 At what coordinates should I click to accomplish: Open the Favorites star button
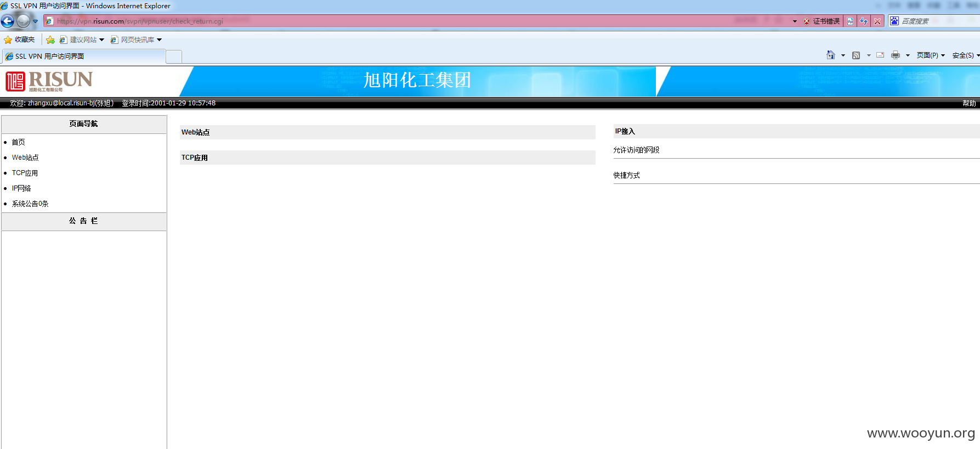(20, 40)
